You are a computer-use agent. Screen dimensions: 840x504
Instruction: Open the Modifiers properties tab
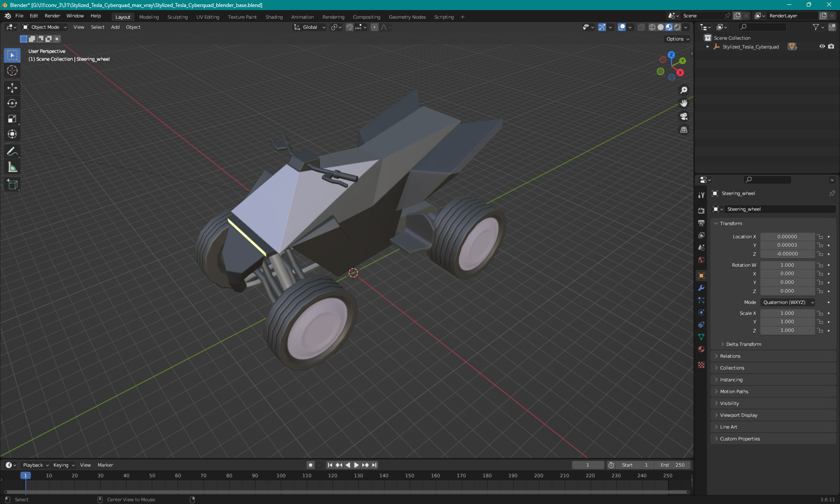tap(701, 288)
